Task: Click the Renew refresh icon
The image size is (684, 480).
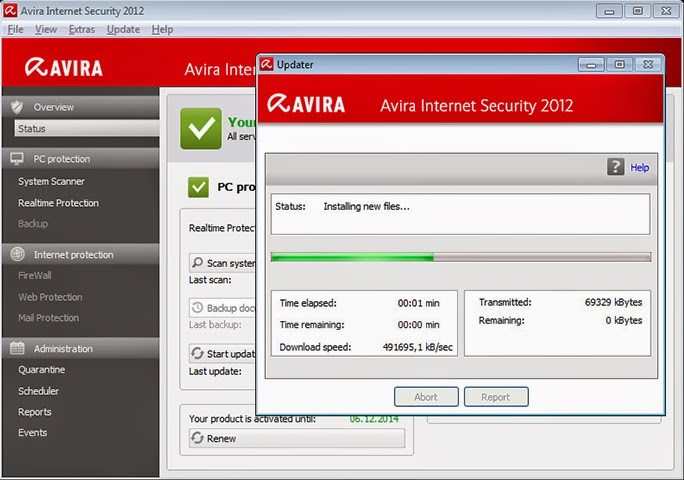Action: point(198,438)
